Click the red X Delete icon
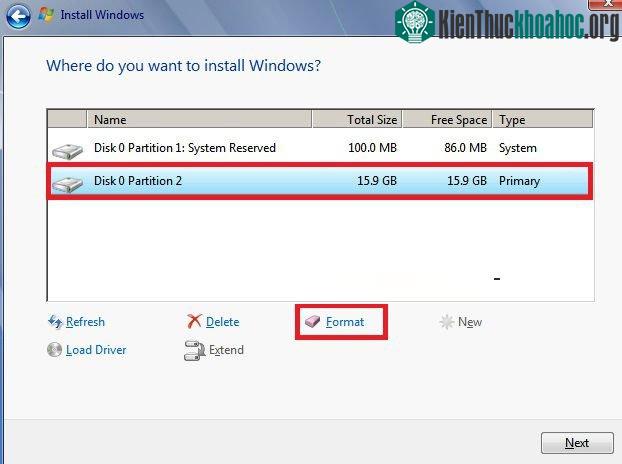The height and width of the screenshot is (464, 622). 194,321
